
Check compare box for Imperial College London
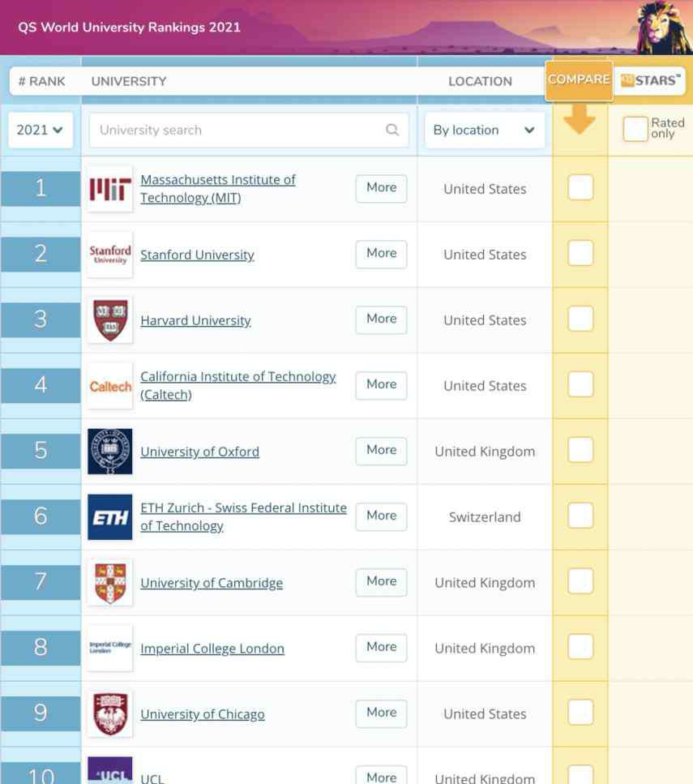(x=580, y=646)
